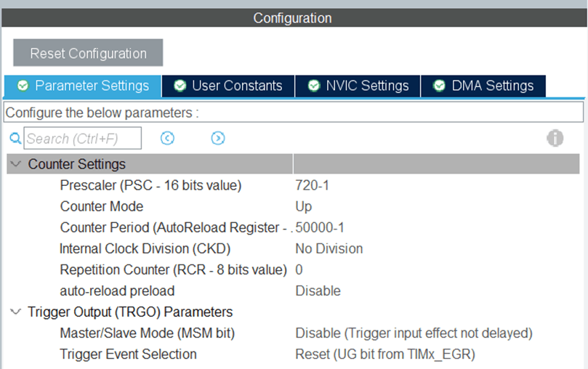
Task: Open Master/Slave Mode Disable dropdown
Action: point(414,333)
